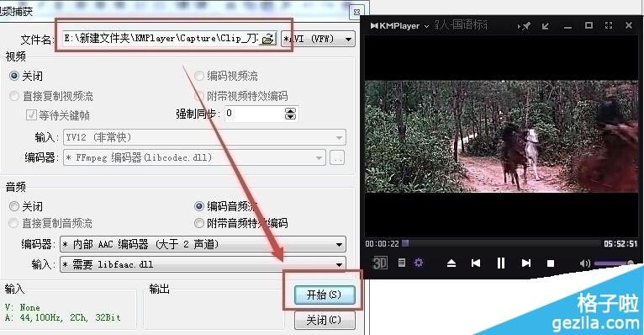
Task: Open video encoder settings ellipsis button
Action: [337, 157]
